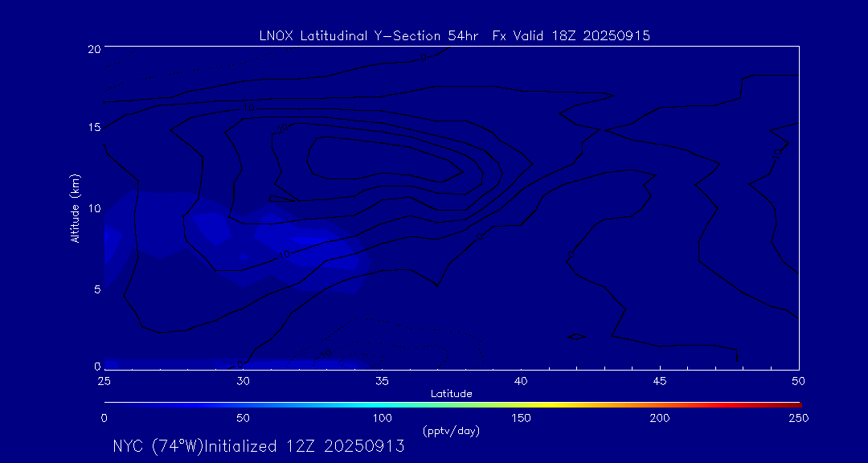Screen dimensions: 868x463
Task: Click altitude axis tick label "15"
Action: coord(94,128)
